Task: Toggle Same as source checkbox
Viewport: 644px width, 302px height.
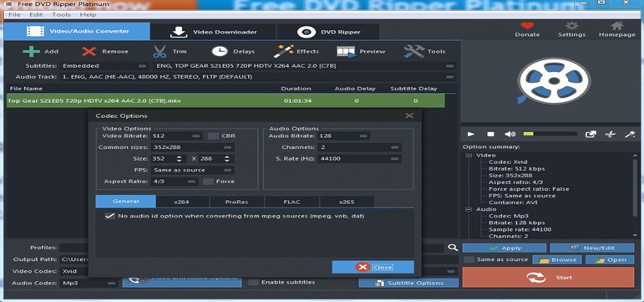Action: [469, 259]
